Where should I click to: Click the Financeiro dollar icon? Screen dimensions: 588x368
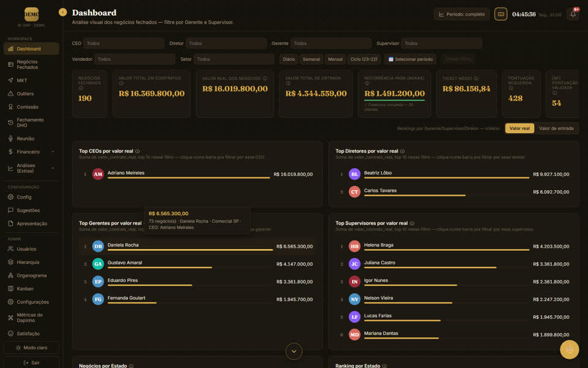(x=10, y=151)
